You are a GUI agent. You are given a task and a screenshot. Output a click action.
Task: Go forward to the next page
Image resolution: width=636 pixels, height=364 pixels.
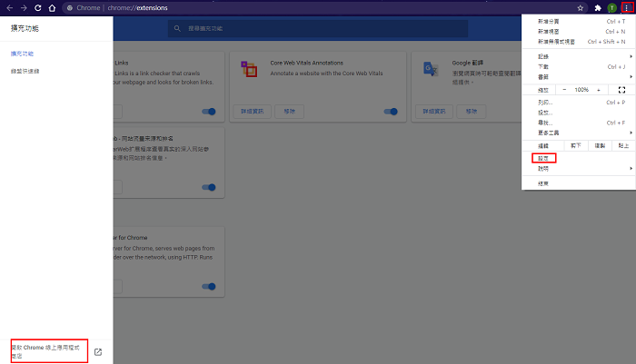pyautogui.click(x=24, y=7)
